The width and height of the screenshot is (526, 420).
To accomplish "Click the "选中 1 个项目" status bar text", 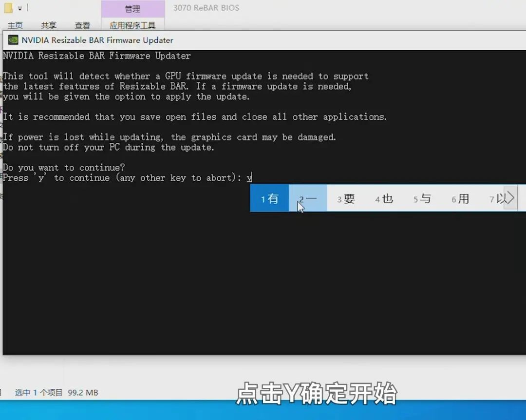I will point(38,392).
